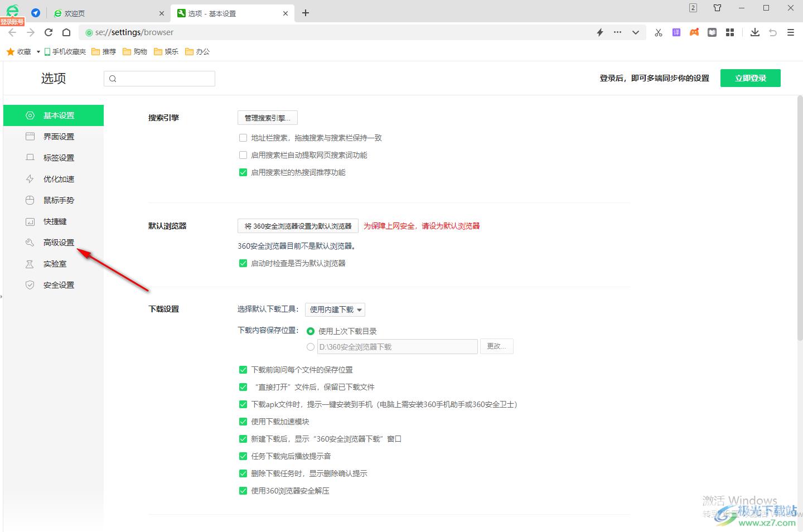Toggle show download window after new download
The image size is (803, 532).
[x=243, y=439]
